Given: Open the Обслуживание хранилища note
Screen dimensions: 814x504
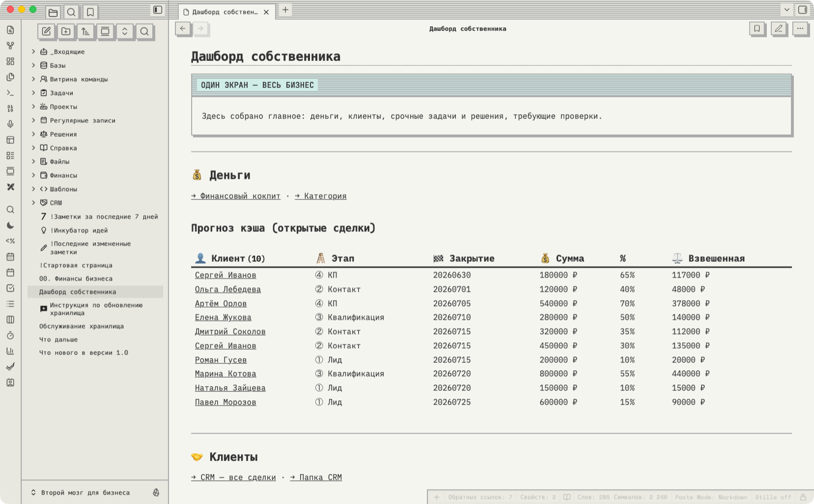Looking at the screenshot, I should (81, 327).
